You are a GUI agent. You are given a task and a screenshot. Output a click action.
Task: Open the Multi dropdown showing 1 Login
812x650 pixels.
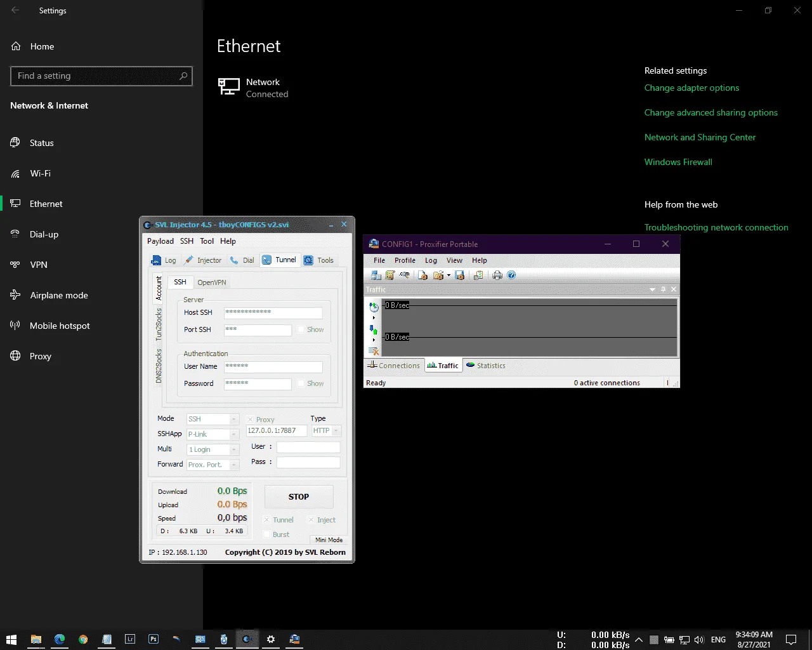point(212,449)
